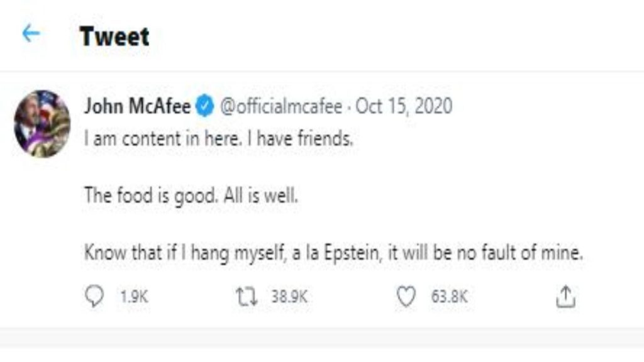644x362 pixels.
Task: Click the 1.9K reply count
Action: tap(133, 297)
